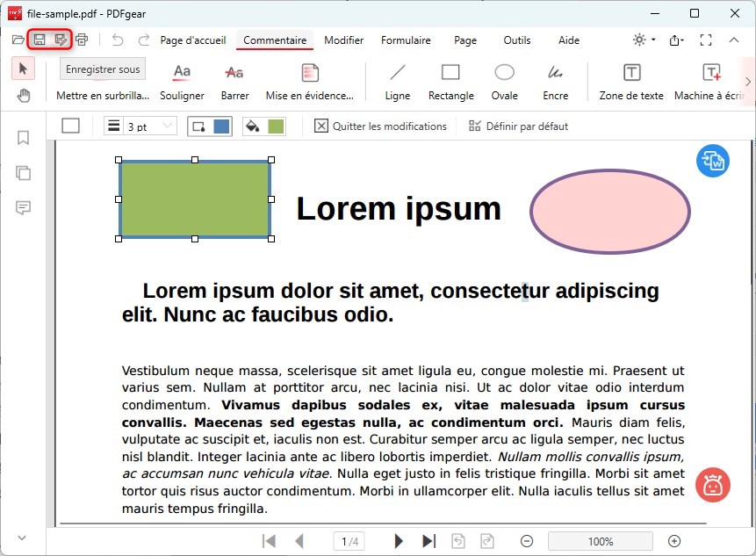Switch to the Modifier tab
The height and width of the screenshot is (556, 756).
[343, 40]
